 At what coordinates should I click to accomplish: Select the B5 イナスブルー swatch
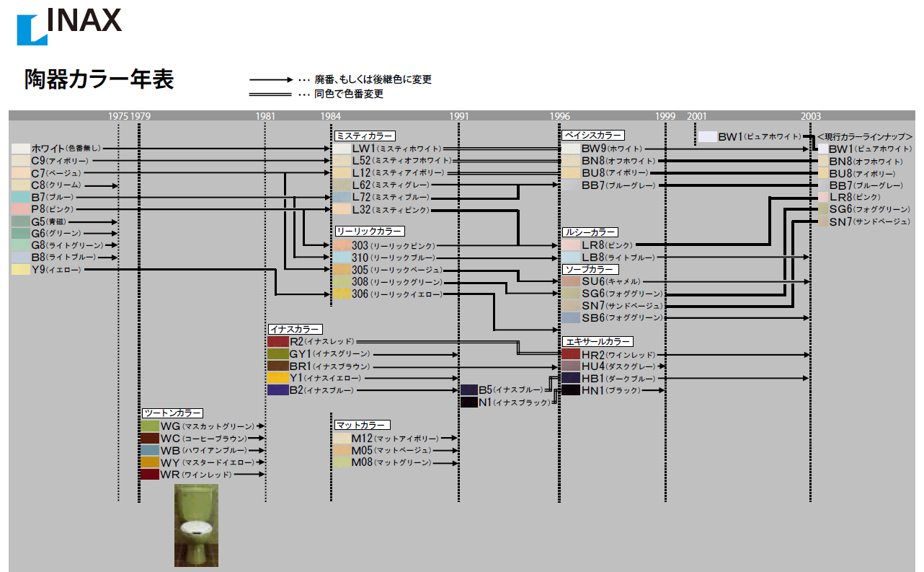point(469,390)
